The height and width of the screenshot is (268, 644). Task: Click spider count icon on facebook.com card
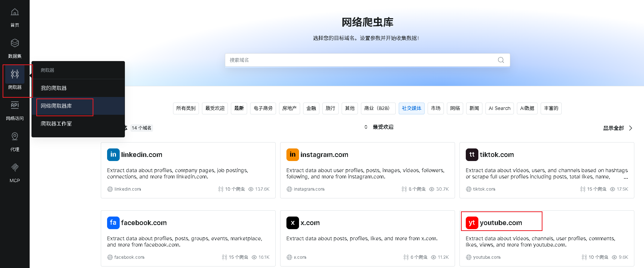tap(225, 257)
